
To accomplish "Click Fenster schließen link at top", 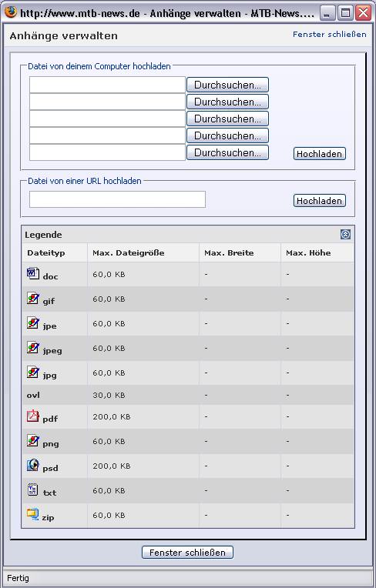I will pos(330,34).
